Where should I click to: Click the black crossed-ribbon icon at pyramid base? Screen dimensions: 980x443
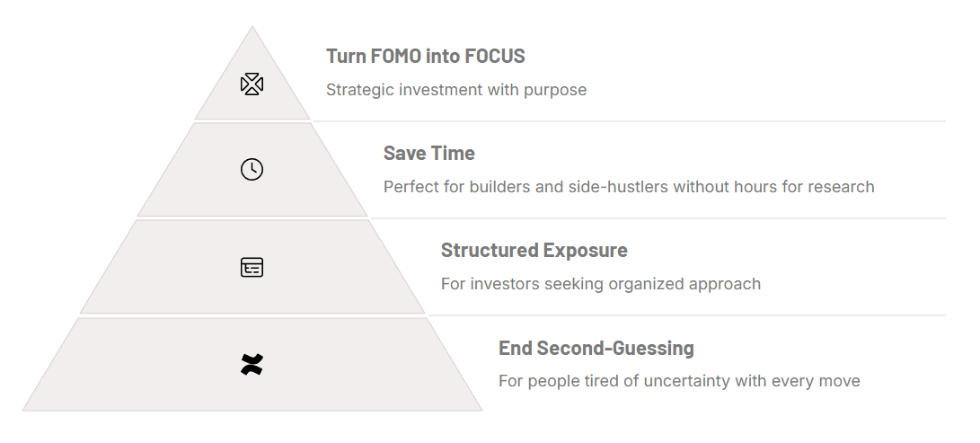pos(252,364)
